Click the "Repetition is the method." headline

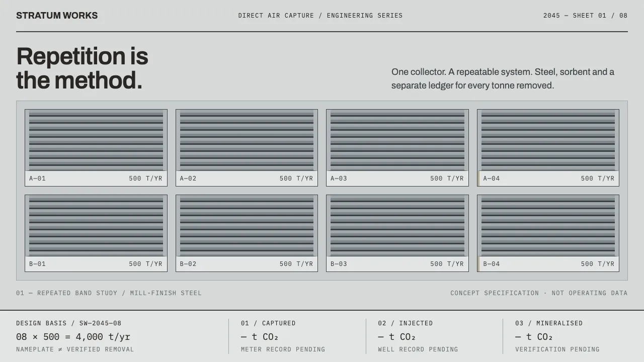83,68
